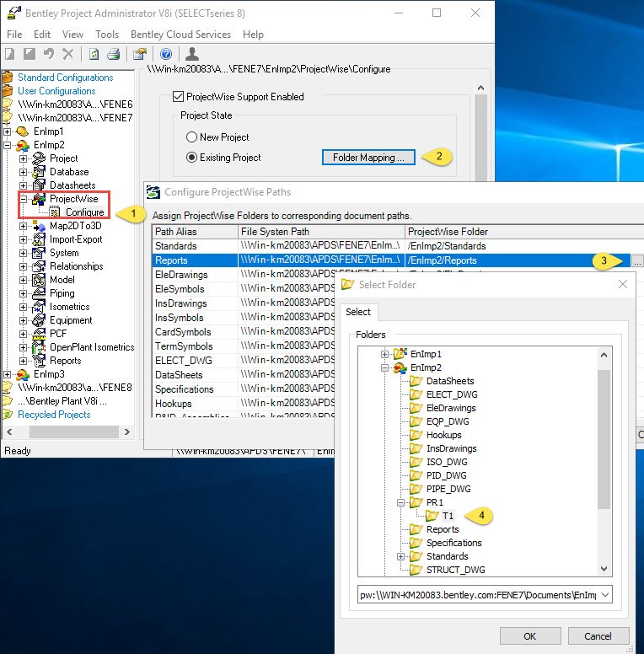The image size is (644, 654).
Task: Click the Print toolbar icon
Action: [114, 54]
